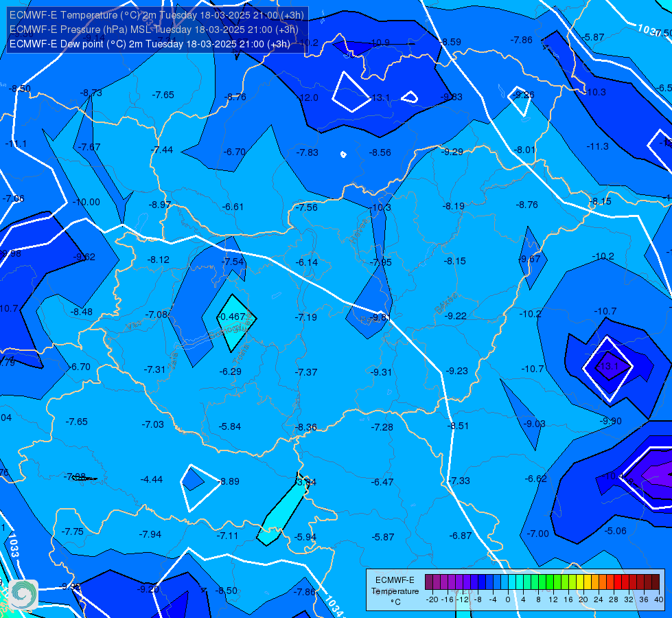
Task: Click the -7.19 temperature value
Action: tap(306, 317)
